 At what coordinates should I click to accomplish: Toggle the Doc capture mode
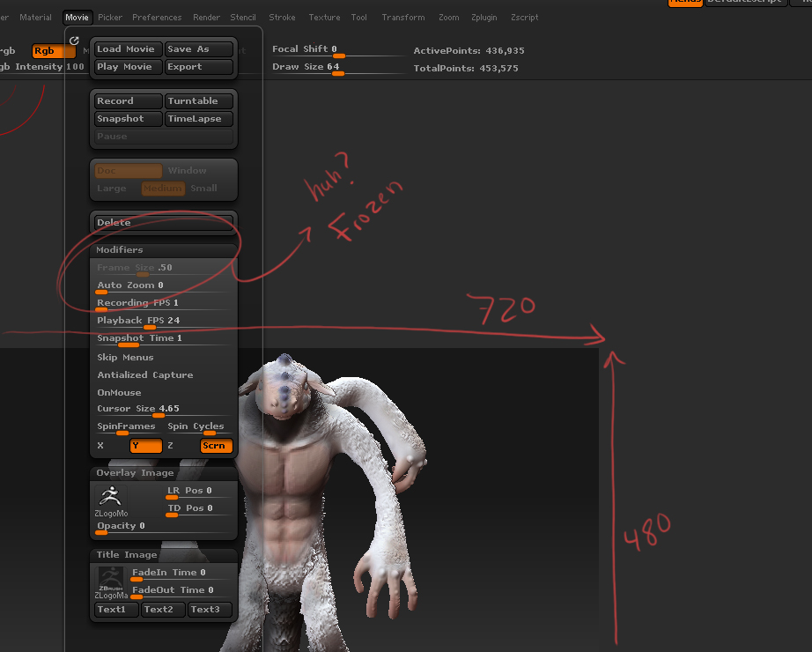[128, 171]
